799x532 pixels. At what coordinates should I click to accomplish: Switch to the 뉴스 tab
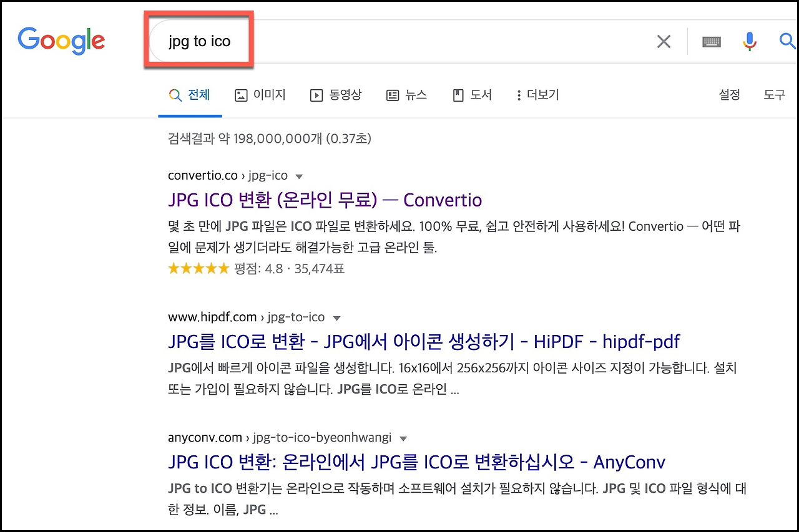click(406, 95)
